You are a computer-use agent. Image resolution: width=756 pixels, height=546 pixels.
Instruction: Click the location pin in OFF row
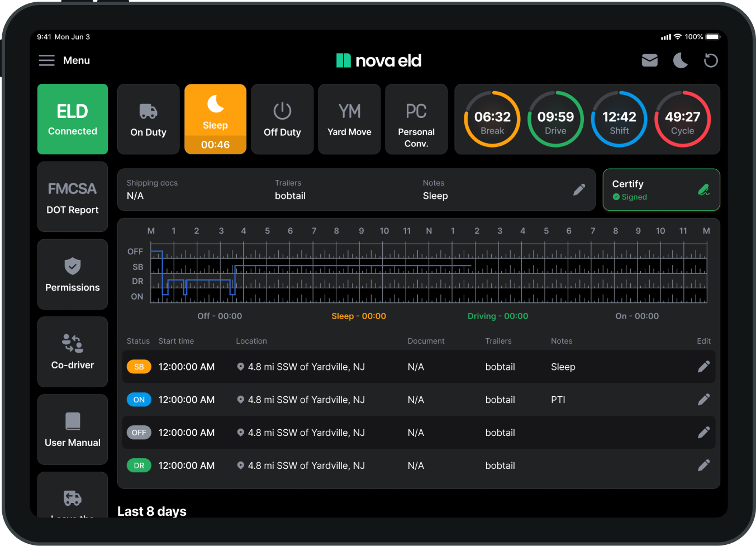pos(240,433)
